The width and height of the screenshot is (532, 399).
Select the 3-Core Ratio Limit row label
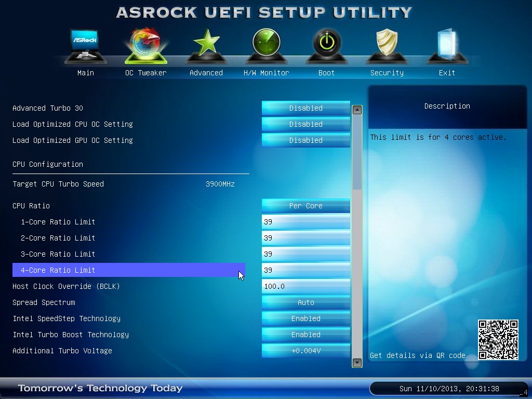point(58,254)
